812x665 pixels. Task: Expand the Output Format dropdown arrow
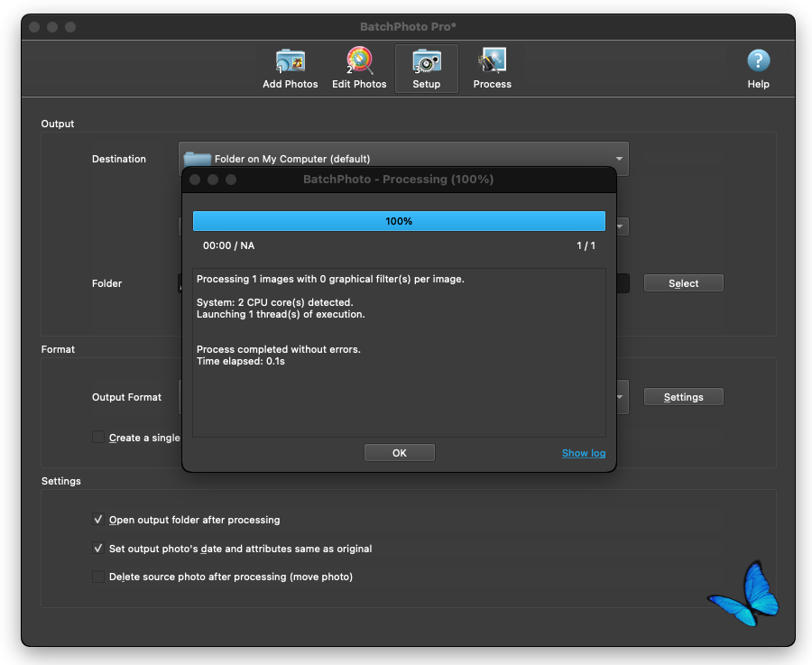click(x=621, y=397)
